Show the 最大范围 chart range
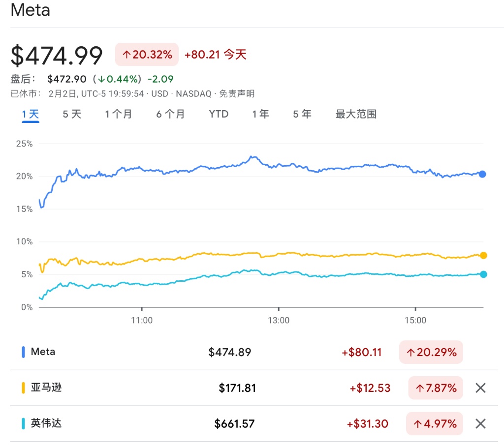Image resolution: width=504 pixels, height=445 pixels. (x=356, y=115)
